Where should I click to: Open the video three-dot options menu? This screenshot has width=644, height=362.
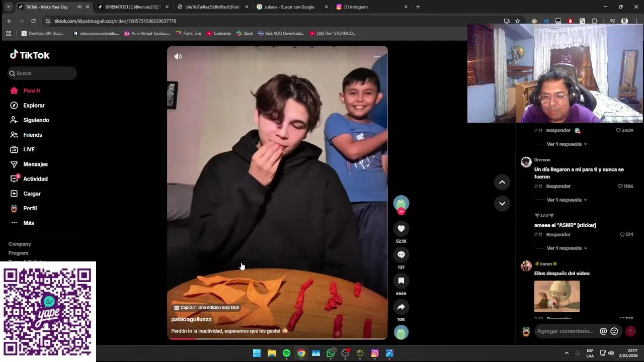[377, 56]
